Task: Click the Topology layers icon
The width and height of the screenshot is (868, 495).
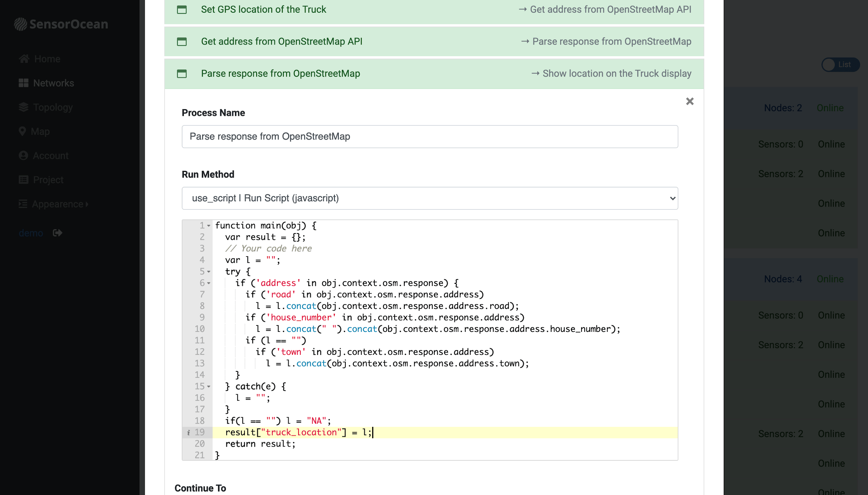Action: pos(24,107)
